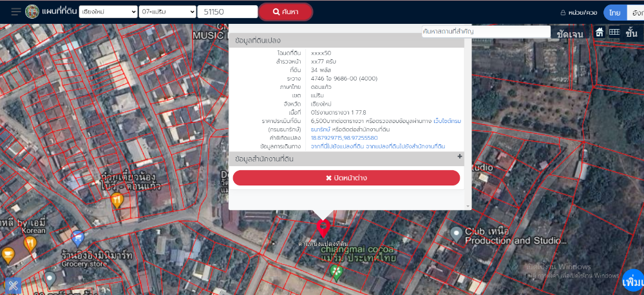The image size is (644, 295).
Task: Click the grid table icon on the map toolbar
Action: 614,32
